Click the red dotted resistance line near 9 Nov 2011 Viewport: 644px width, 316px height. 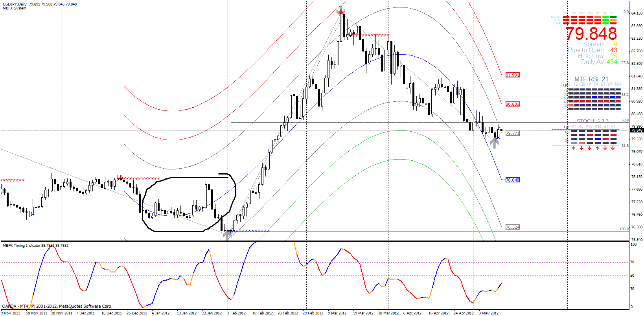(x=13, y=180)
